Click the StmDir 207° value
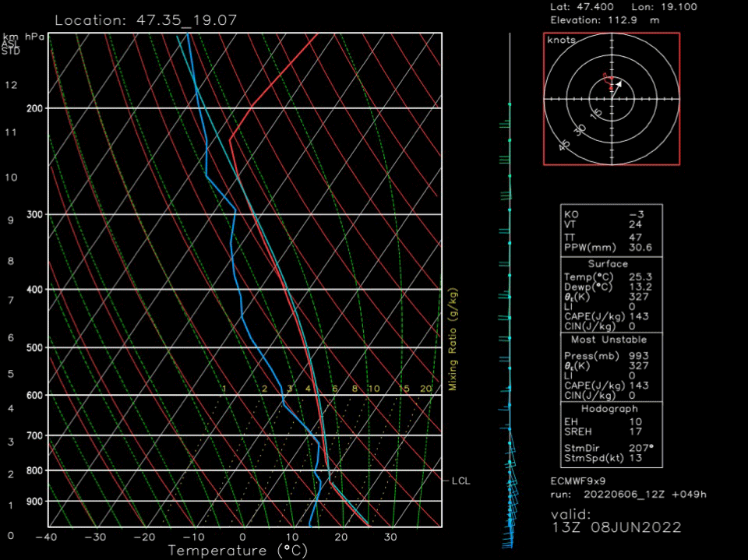 [x=641, y=449]
